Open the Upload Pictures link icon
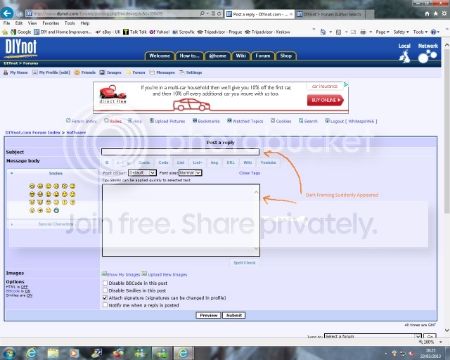Image resolution: width=450 pixels, height=360 pixels. coord(152,121)
